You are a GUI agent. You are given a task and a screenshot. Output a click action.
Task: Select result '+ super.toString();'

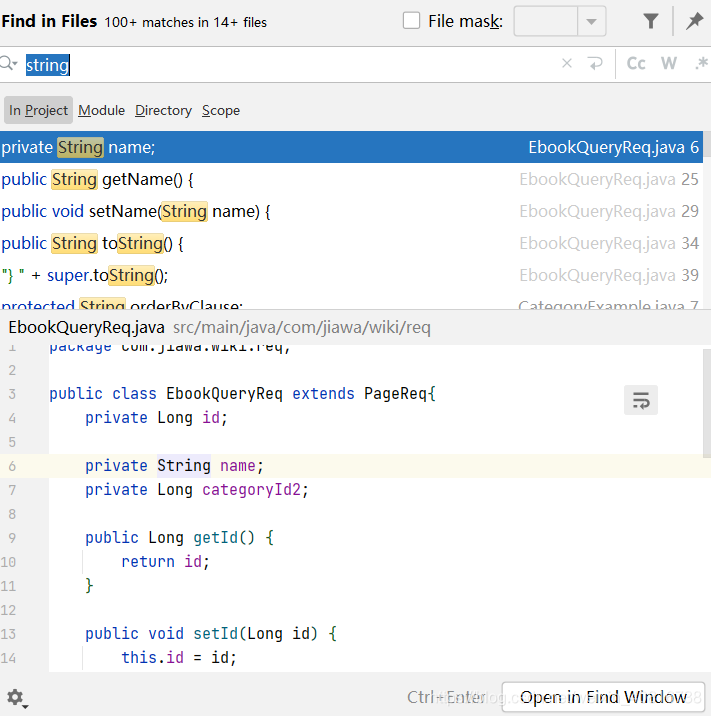[351, 275]
